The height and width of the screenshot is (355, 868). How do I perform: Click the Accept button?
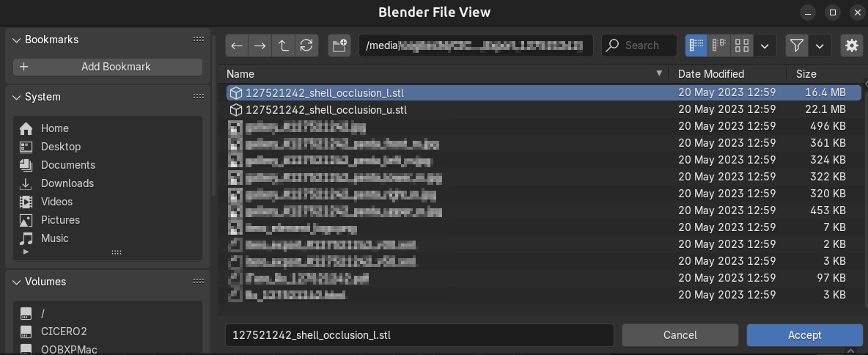(x=804, y=335)
